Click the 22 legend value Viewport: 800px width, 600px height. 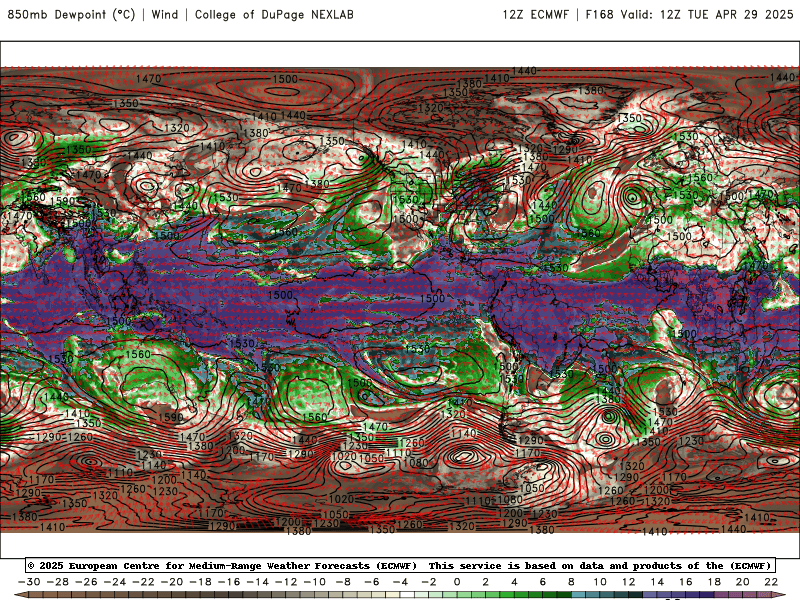point(771,582)
